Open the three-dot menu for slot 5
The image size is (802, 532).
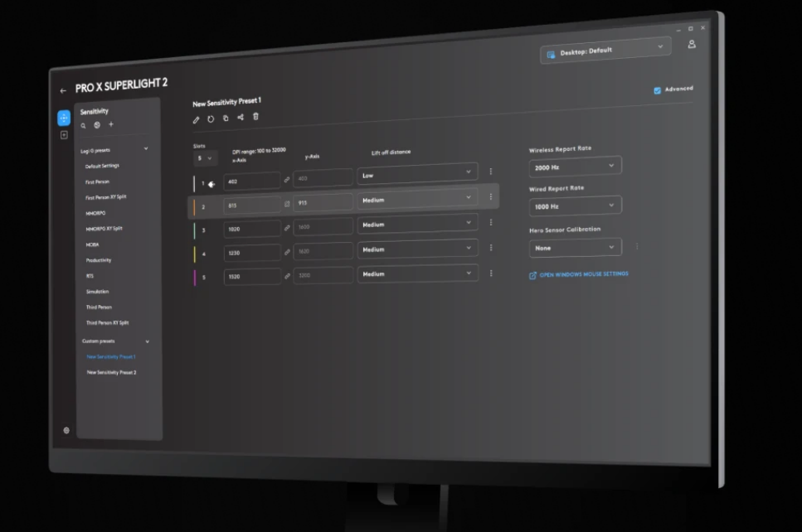click(x=491, y=273)
